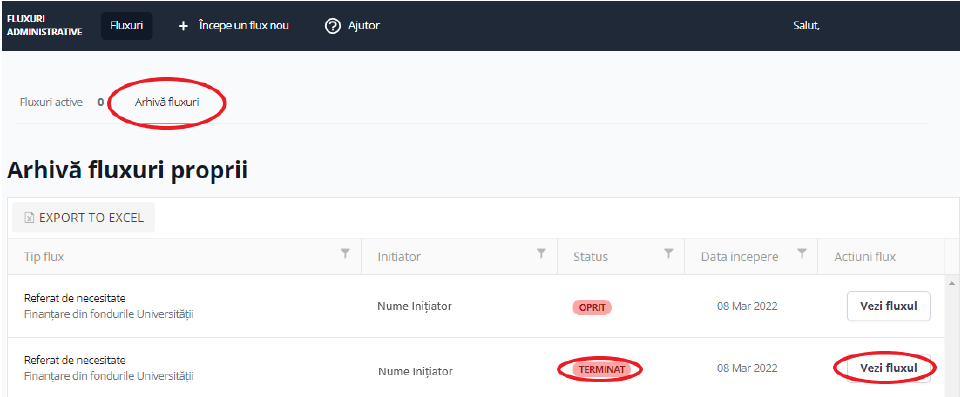
Task: Start a new flux via Începe un flux nou
Action: pos(244,26)
